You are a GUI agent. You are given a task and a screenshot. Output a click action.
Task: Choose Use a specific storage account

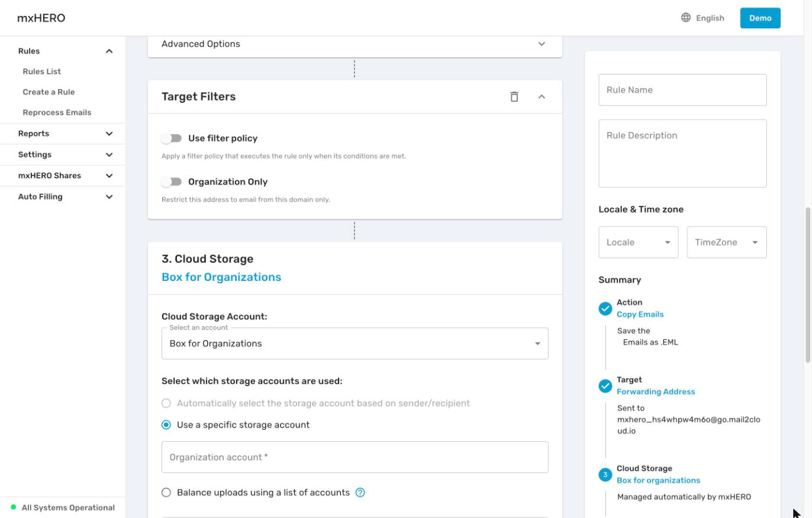tap(166, 425)
